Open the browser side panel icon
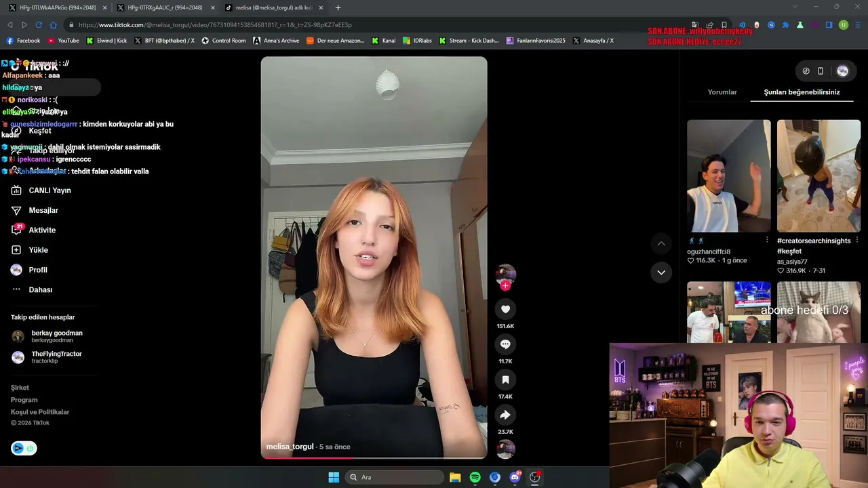Screen dimensions: 868x488 click(x=829, y=25)
